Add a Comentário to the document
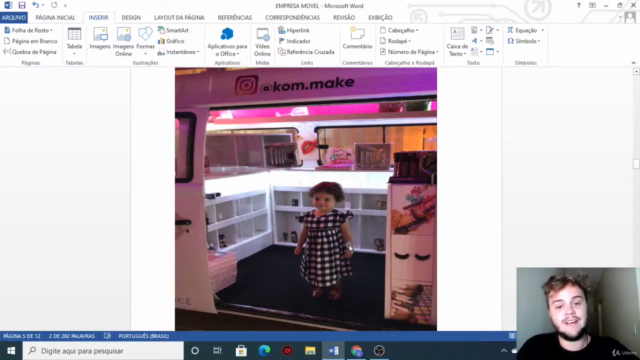The image size is (640, 360). pos(357,39)
